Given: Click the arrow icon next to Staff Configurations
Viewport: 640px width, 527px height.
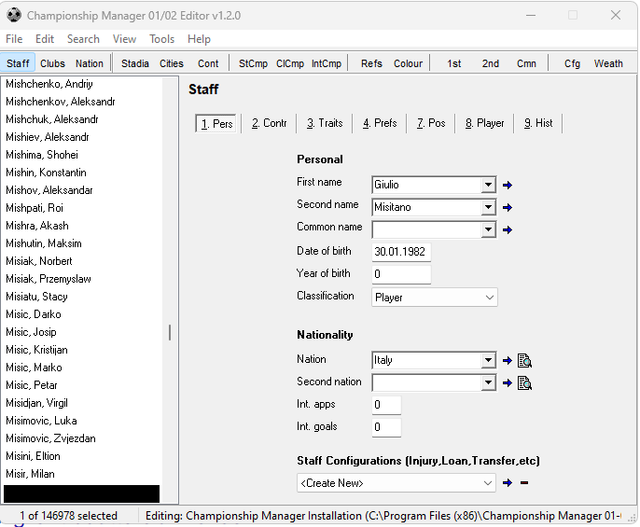Looking at the screenshot, I should 507,483.
